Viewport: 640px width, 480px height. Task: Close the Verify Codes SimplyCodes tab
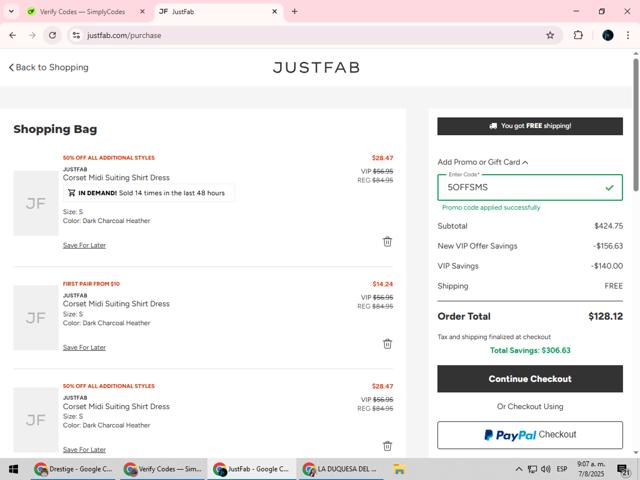[142, 11]
